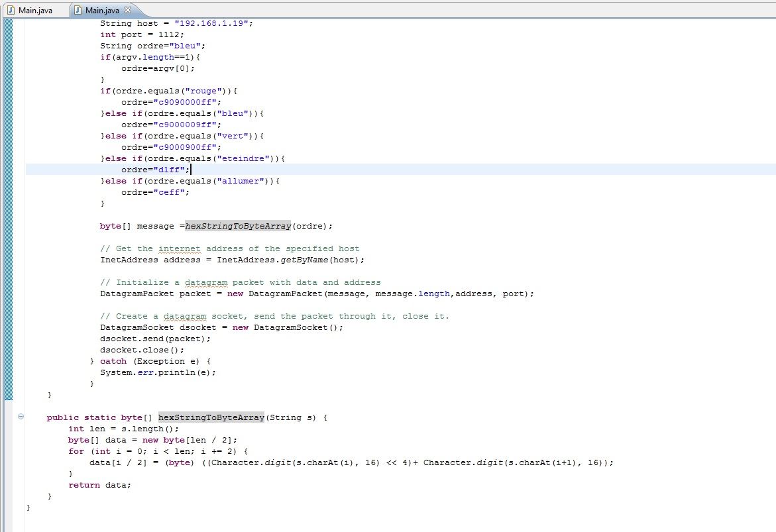This screenshot has height=532, width=776.
Task: Click the "c9000900ff" vert color code string
Action: 185,147
